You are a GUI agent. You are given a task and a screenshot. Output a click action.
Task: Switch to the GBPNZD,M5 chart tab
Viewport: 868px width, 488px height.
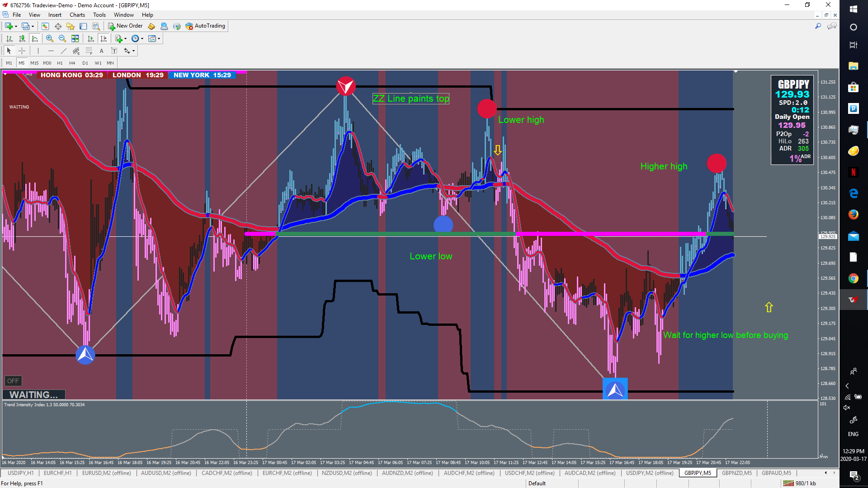coord(736,473)
